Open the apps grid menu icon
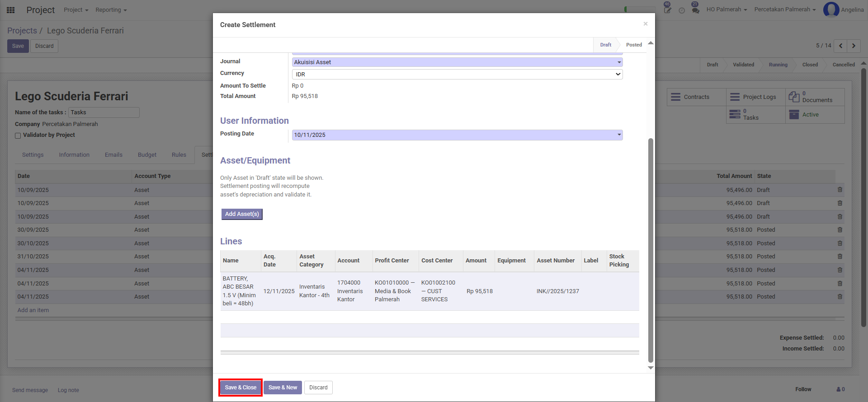Screen dimensions: 868x402 [11, 10]
